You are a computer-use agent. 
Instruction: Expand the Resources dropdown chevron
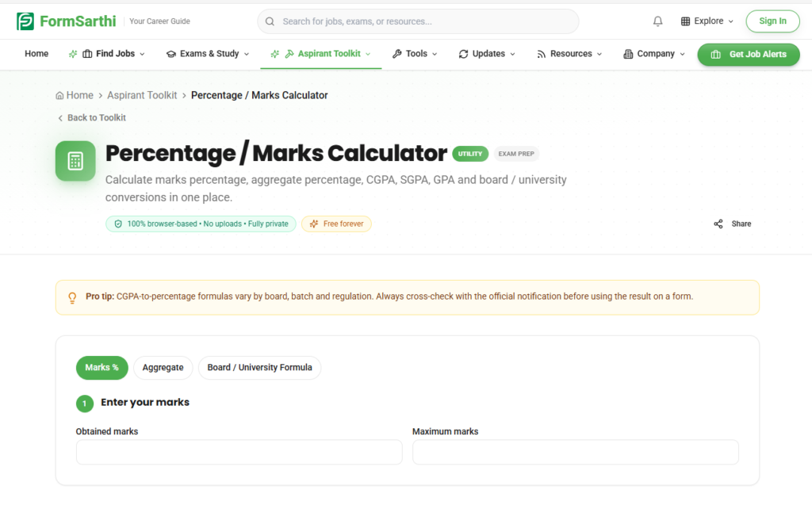599,54
